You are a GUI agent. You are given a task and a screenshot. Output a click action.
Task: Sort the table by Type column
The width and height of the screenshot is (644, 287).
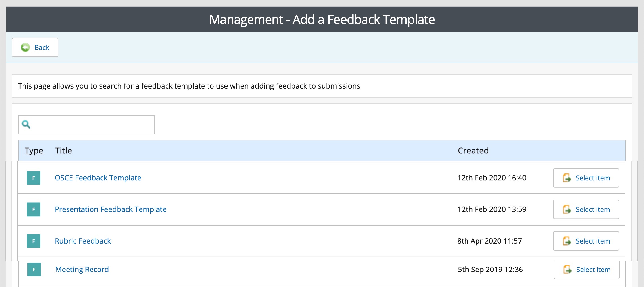(34, 151)
